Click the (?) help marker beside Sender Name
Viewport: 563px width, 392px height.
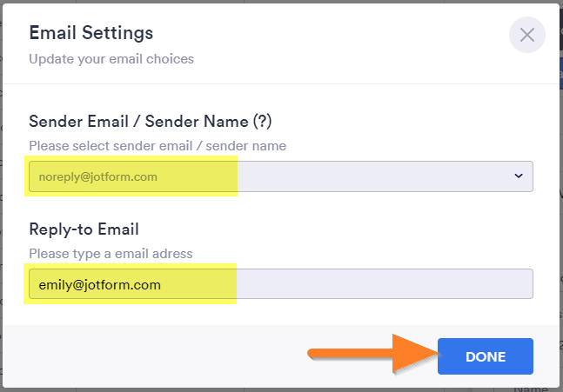click(x=262, y=121)
